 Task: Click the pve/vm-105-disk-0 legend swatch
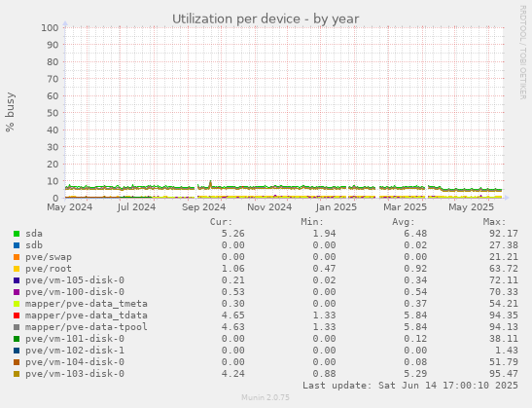(x=17, y=280)
